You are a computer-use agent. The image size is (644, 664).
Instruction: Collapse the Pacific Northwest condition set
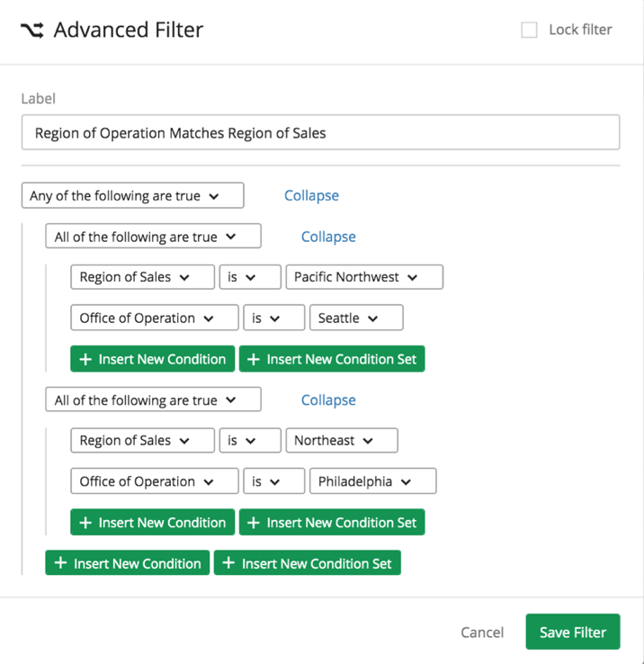pyautogui.click(x=328, y=237)
